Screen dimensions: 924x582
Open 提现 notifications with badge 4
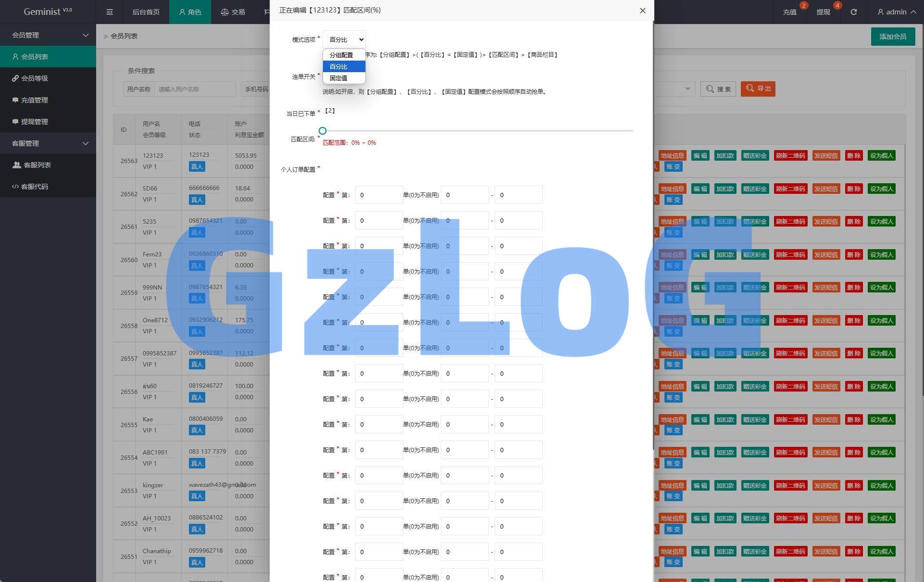pyautogui.click(x=823, y=12)
